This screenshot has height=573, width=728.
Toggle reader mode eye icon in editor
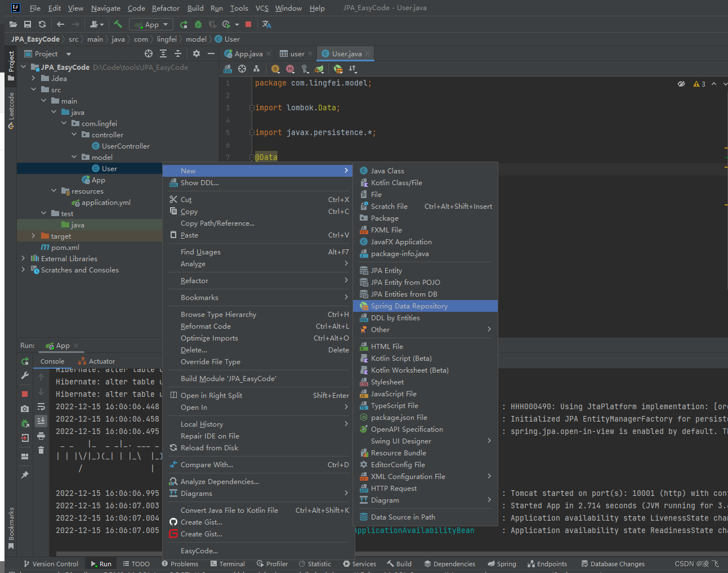click(x=681, y=84)
